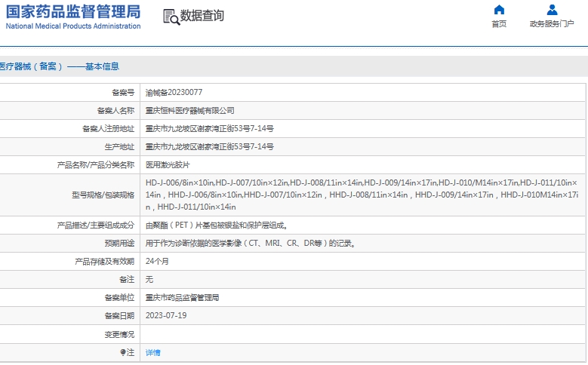This screenshot has height=365, width=588.
Task: Click the 变更情况 label
Action: coord(119,334)
